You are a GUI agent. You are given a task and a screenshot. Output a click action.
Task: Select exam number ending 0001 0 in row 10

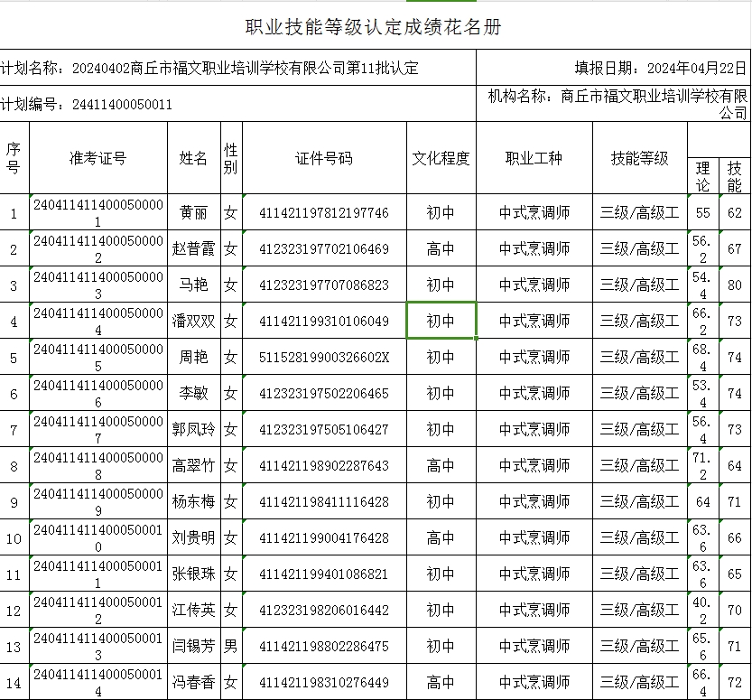point(98,537)
